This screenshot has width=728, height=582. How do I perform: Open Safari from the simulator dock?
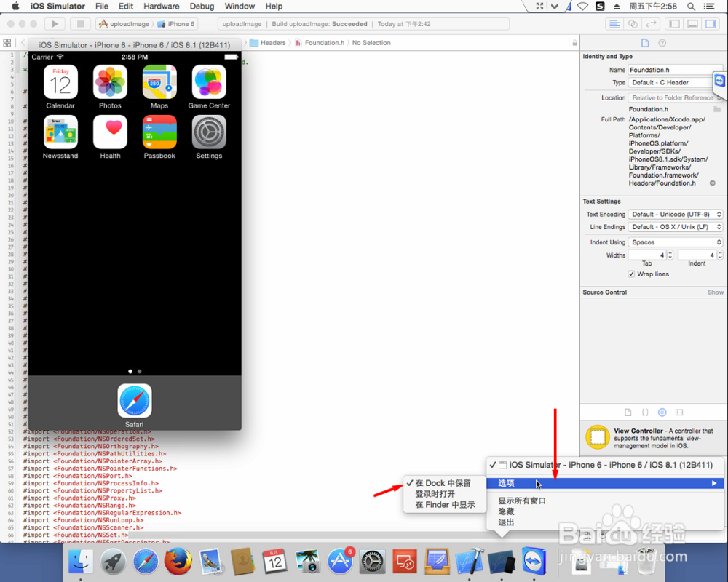135,401
